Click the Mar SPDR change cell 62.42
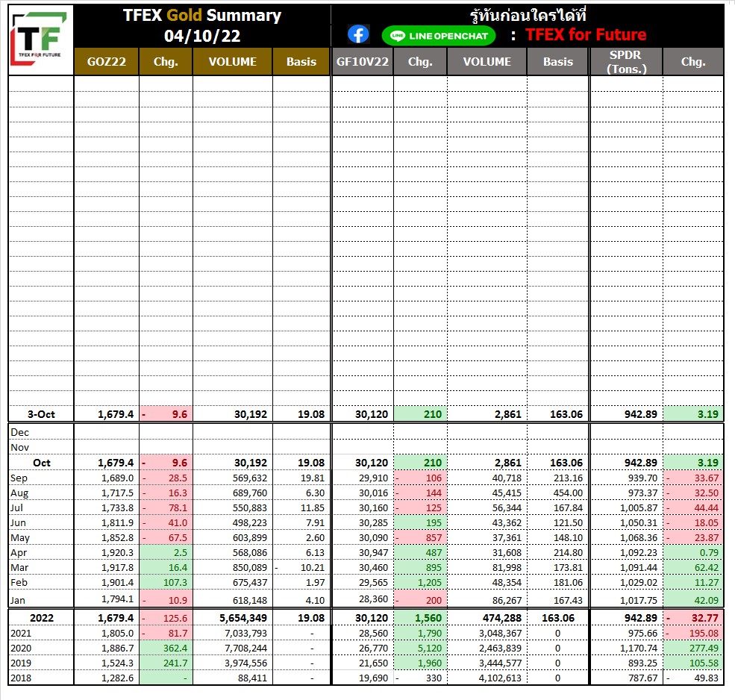 [x=692, y=568]
